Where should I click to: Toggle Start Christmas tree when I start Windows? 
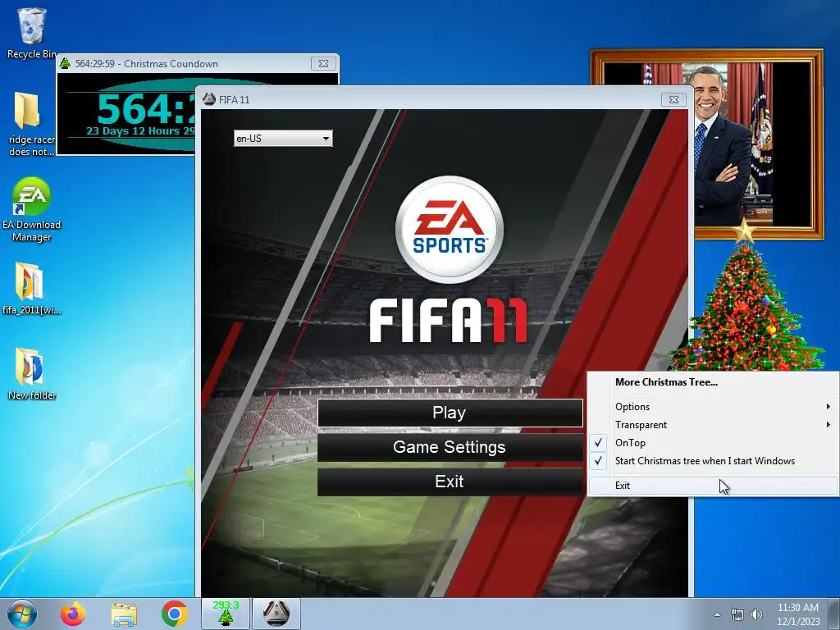(x=713, y=461)
